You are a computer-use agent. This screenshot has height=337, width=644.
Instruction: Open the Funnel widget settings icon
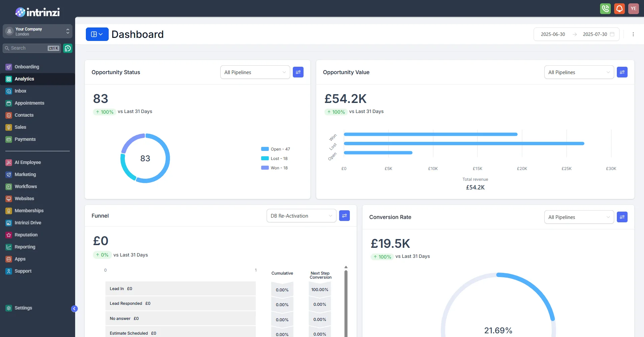tap(344, 216)
